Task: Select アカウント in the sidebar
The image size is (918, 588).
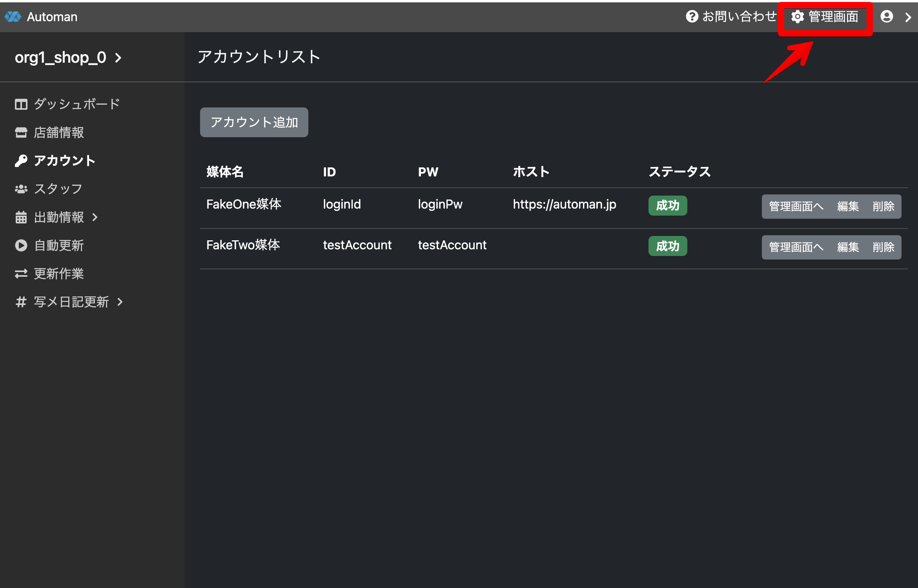Action: pos(64,161)
